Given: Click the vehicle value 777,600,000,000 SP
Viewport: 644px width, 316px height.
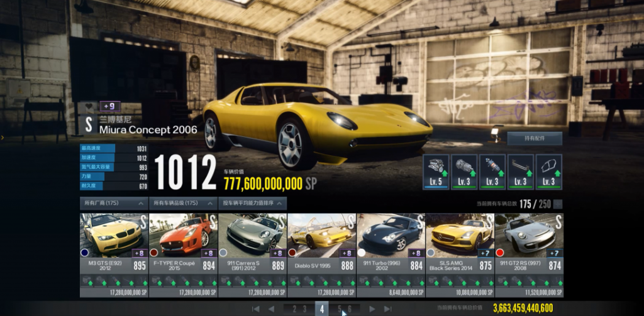Looking at the screenshot, I should coord(270,184).
